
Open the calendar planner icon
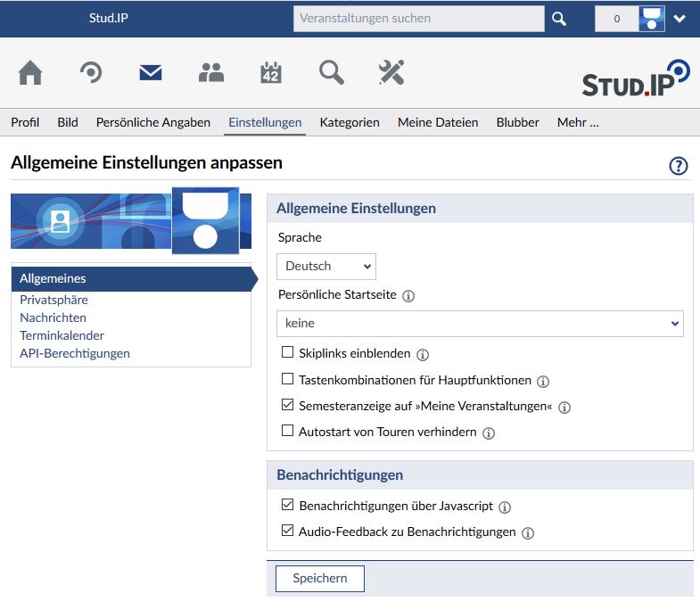[x=271, y=73]
